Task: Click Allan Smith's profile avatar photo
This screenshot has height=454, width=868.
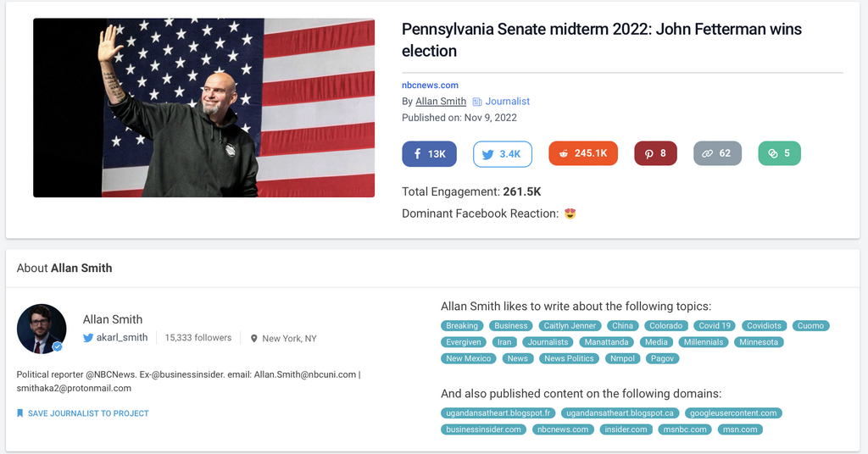Action: (x=42, y=329)
